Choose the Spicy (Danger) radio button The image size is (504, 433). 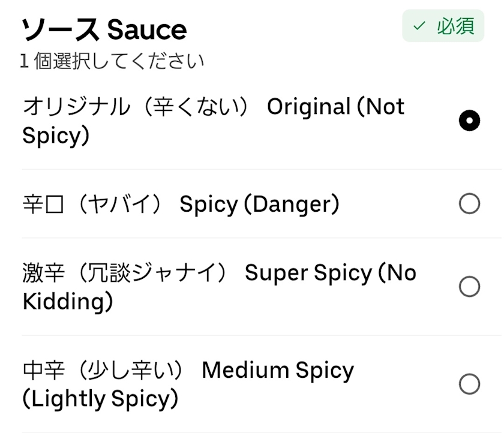pyautogui.click(x=469, y=204)
